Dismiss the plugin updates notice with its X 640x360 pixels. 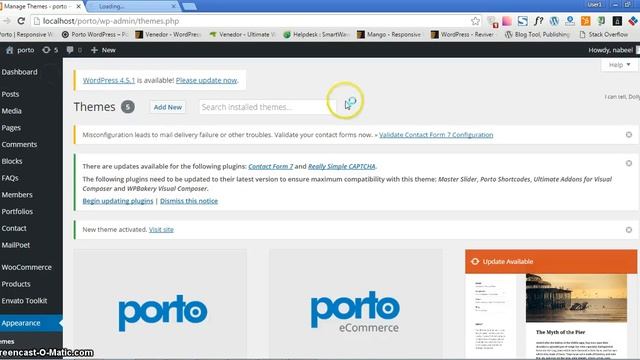pyautogui.click(x=629, y=163)
